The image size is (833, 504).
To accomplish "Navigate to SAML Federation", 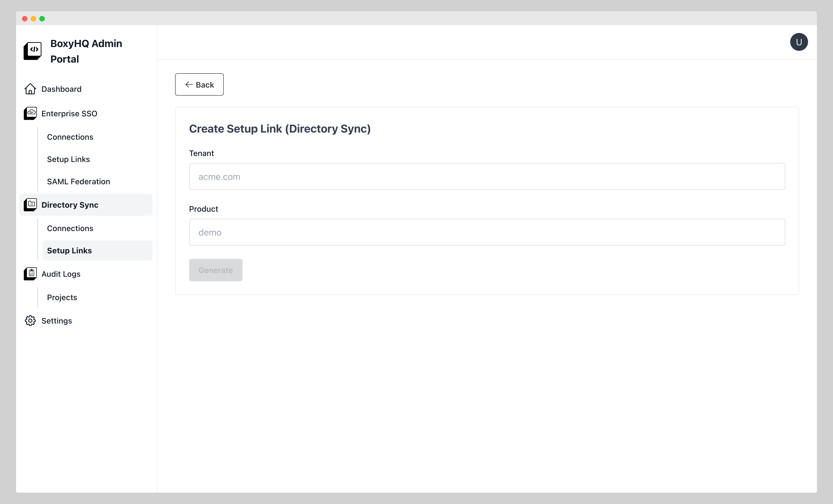I will (78, 181).
